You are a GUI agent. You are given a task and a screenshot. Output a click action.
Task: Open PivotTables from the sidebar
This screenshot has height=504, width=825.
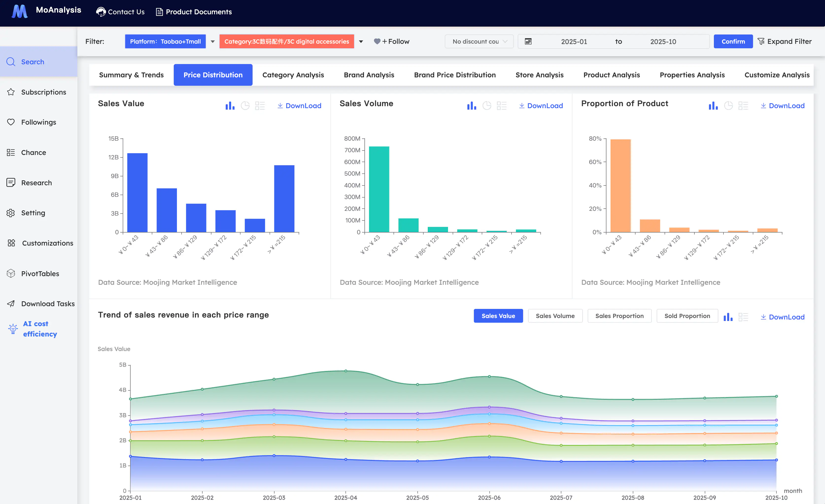(40, 273)
